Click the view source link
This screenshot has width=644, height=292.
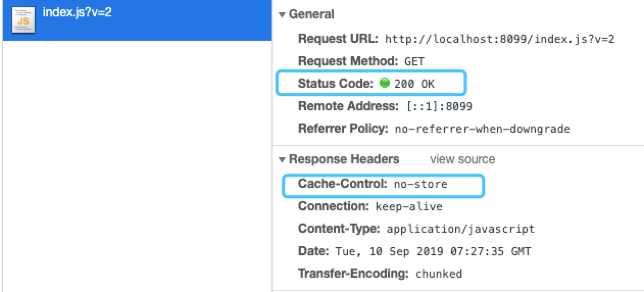pyautogui.click(x=462, y=160)
